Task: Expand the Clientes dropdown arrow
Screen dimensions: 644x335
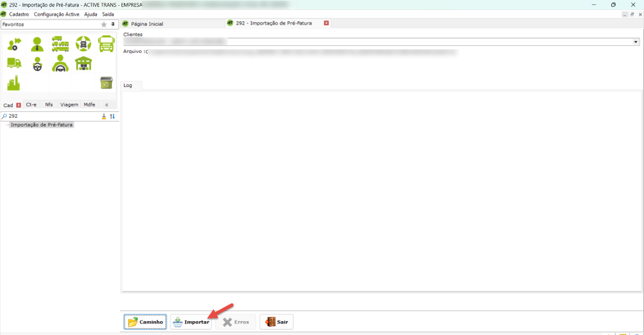Action: [636, 42]
